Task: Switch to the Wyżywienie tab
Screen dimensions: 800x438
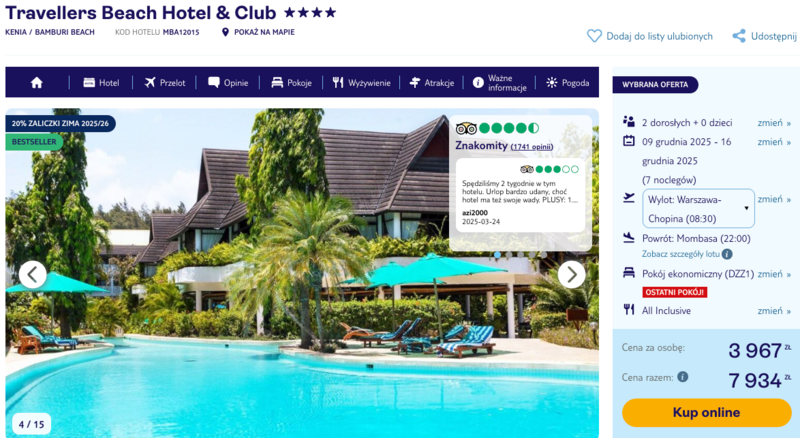Action: click(x=361, y=82)
